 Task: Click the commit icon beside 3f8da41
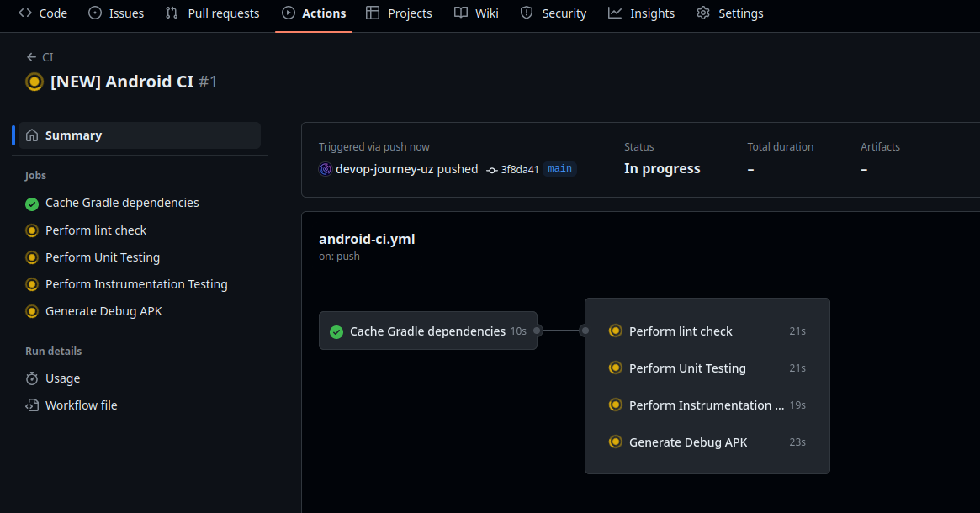click(492, 170)
